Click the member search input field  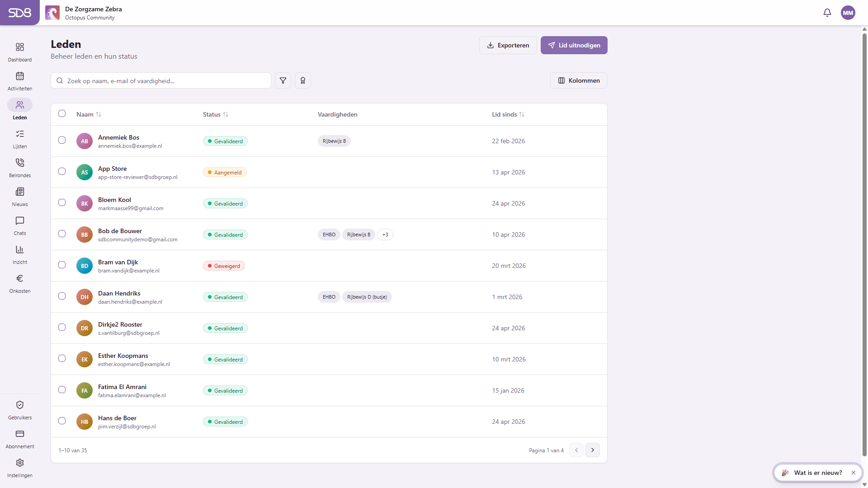point(161,80)
